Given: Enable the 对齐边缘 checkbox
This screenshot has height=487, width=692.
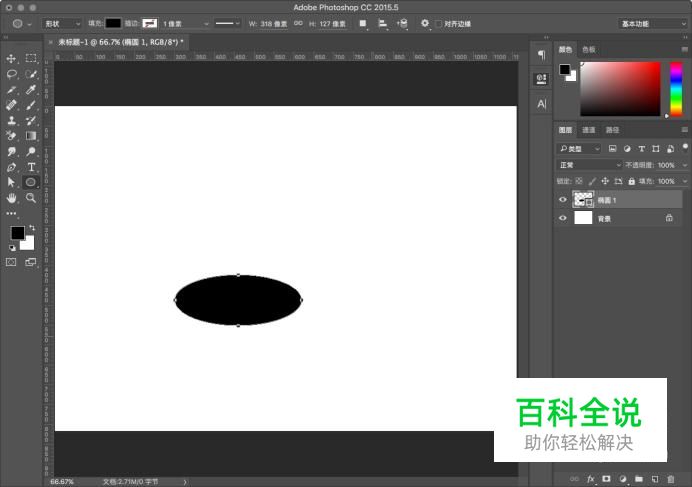Looking at the screenshot, I should [438, 23].
